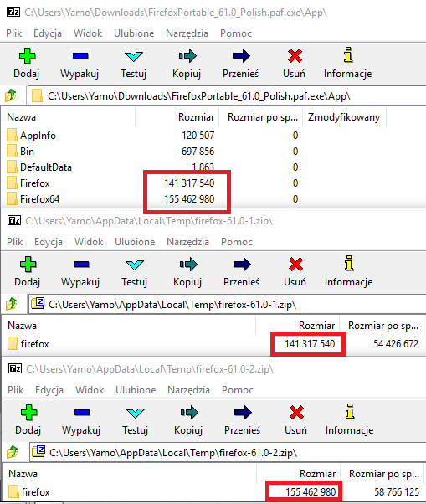Go up one folder in top window

click(x=11, y=95)
